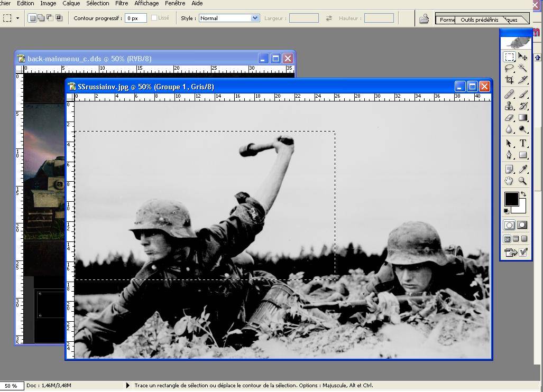Choose the Hand tool

(509, 181)
